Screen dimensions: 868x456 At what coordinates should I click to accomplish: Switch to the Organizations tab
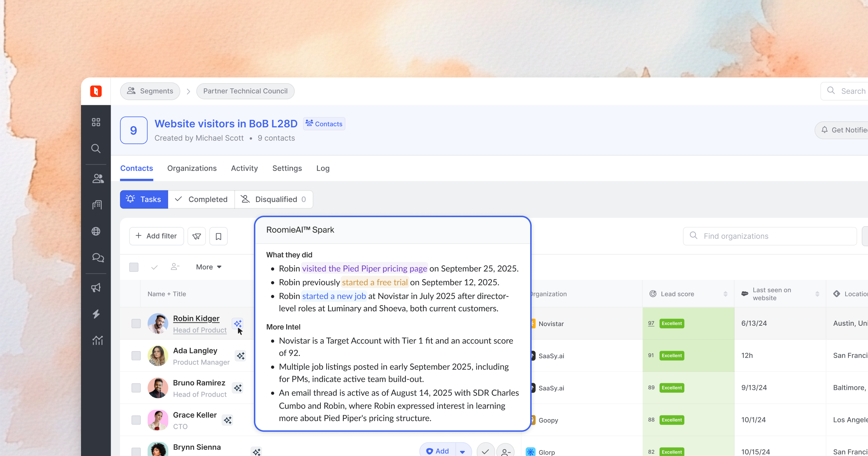[192, 168]
